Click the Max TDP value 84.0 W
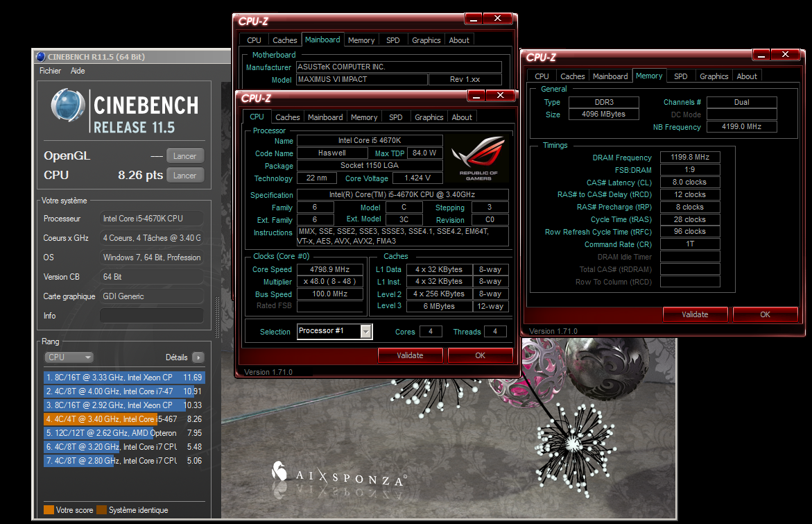 pyautogui.click(x=425, y=153)
